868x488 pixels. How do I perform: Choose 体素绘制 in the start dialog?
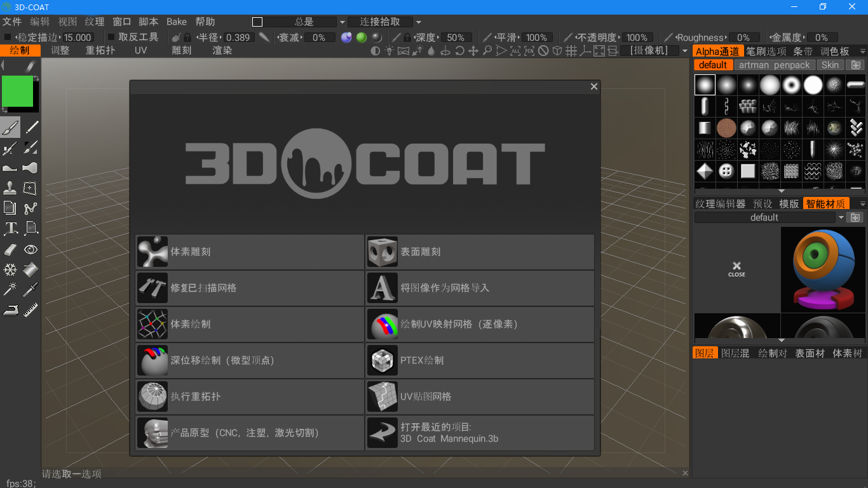point(250,324)
